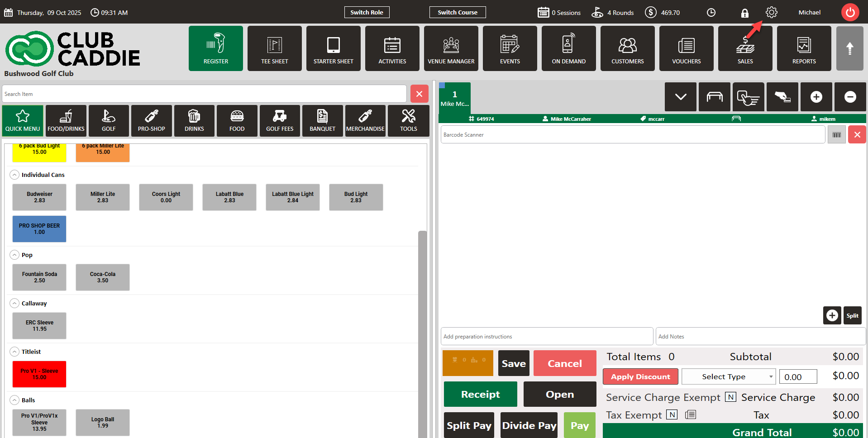
Task: Toggle the Service Charge Exempt box
Action: [730, 397]
